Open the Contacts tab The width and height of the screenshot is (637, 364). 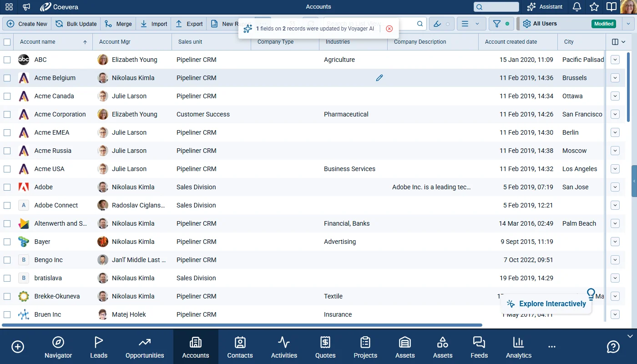pos(240,347)
